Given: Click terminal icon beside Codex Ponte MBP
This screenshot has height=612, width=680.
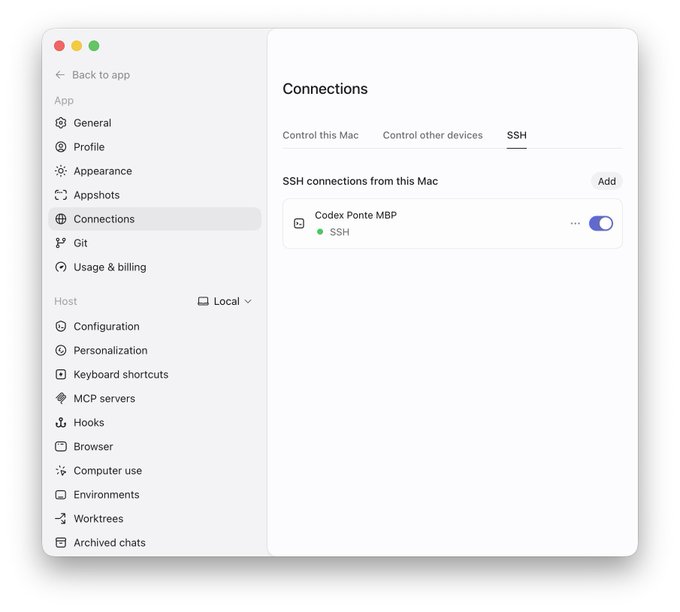Looking at the screenshot, I should 299,223.
